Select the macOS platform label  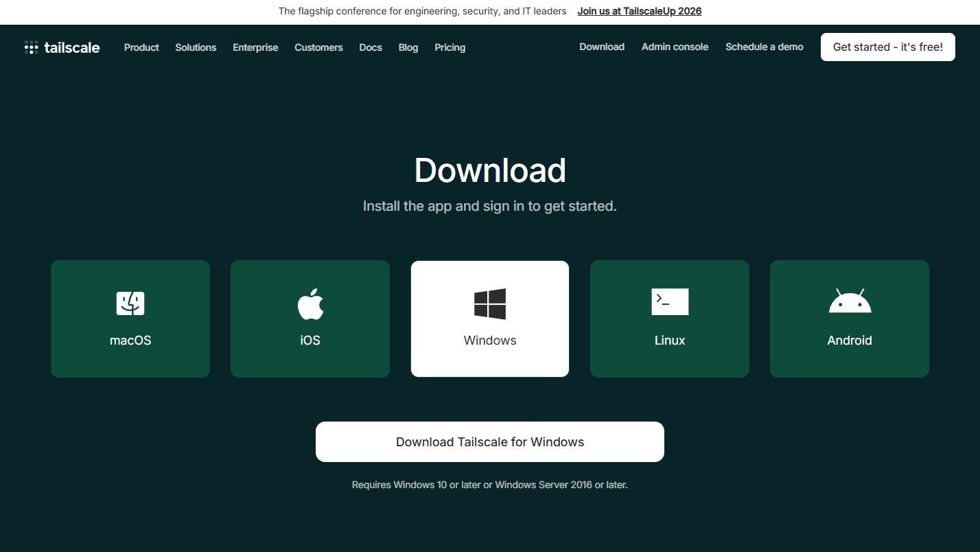pos(130,341)
